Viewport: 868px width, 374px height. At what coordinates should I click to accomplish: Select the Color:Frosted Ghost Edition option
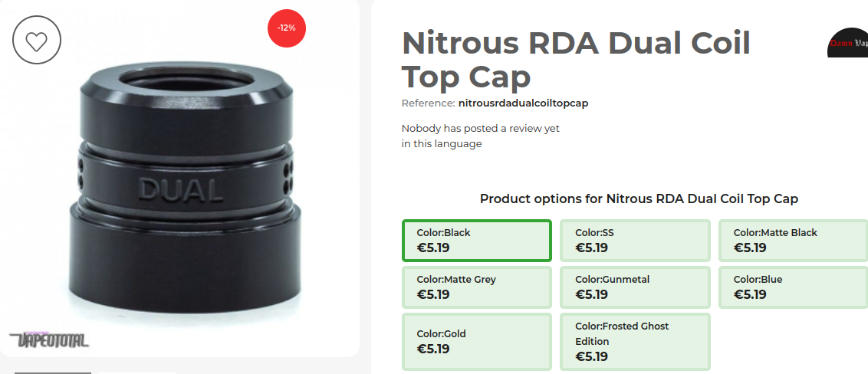[x=635, y=341]
